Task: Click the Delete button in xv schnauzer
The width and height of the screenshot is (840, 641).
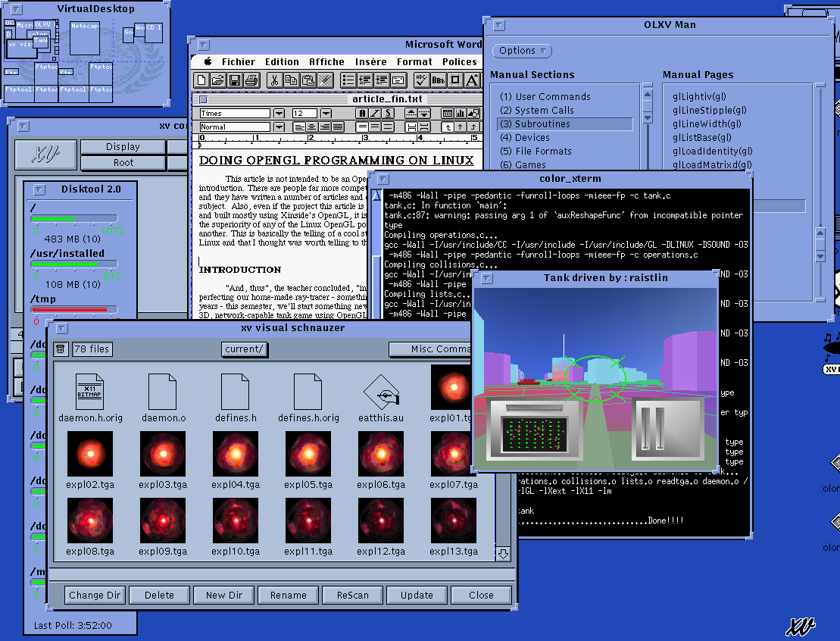Action: [x=159, y=595]
